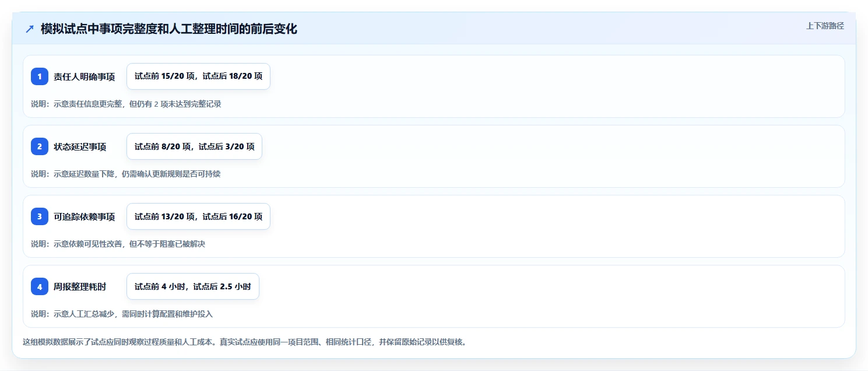868x371 pixels.
Task: Click the number 3 badge beside 可追踪依赖事项
Action: point(40,216)
